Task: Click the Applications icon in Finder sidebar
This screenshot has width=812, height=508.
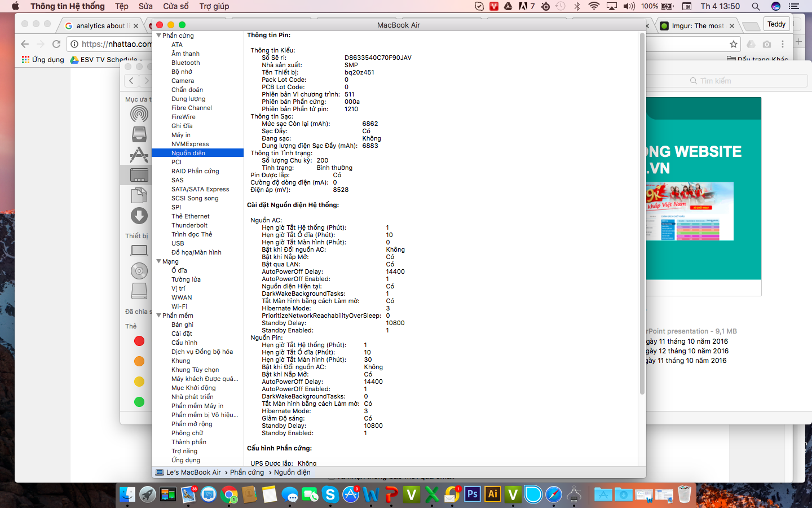Action: 139,155
